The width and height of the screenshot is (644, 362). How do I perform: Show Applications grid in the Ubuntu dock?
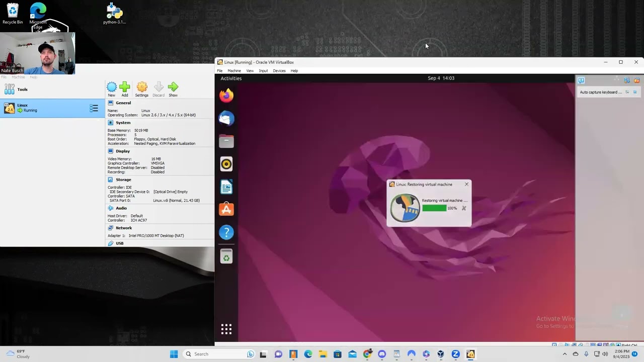[226, 329]
